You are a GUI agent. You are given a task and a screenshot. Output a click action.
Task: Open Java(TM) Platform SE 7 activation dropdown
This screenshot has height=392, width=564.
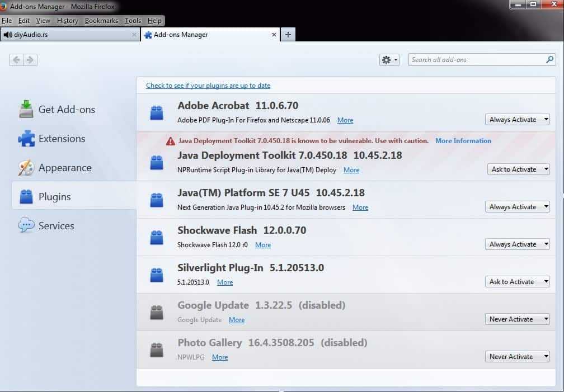pos(517,207)
